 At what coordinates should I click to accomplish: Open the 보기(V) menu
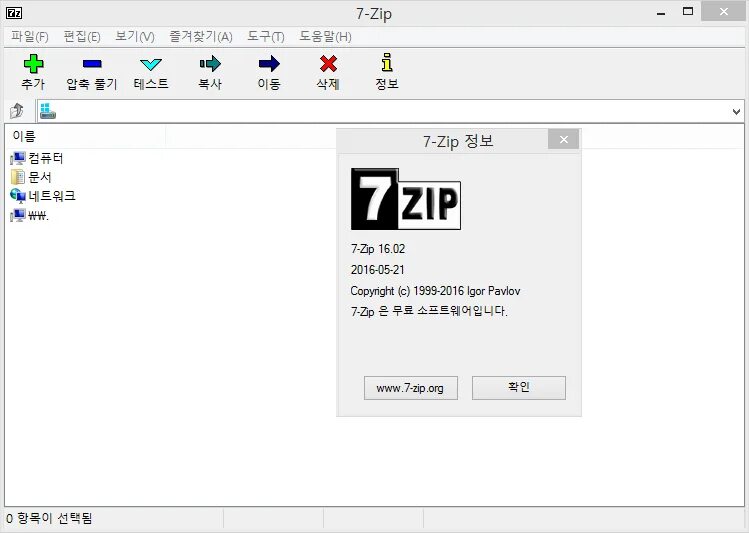(x=135, y=37)
